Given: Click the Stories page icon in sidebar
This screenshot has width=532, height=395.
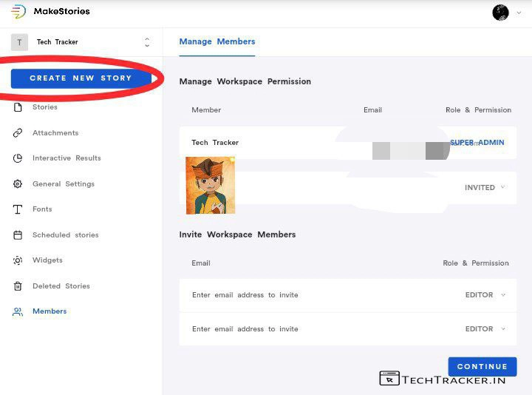Looking at the screenshot, I should pyautogui.click(x=18, y=107).
